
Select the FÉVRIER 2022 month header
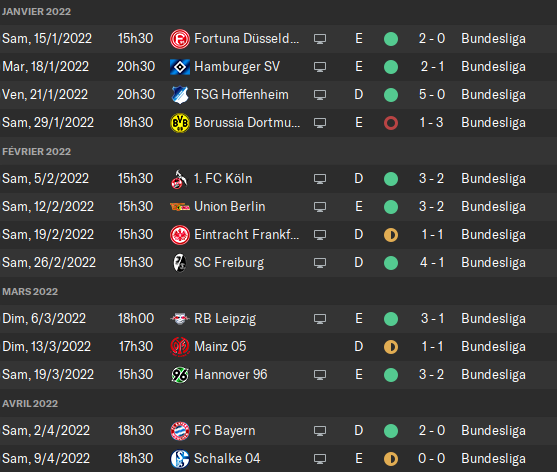(x=37, y=152)
